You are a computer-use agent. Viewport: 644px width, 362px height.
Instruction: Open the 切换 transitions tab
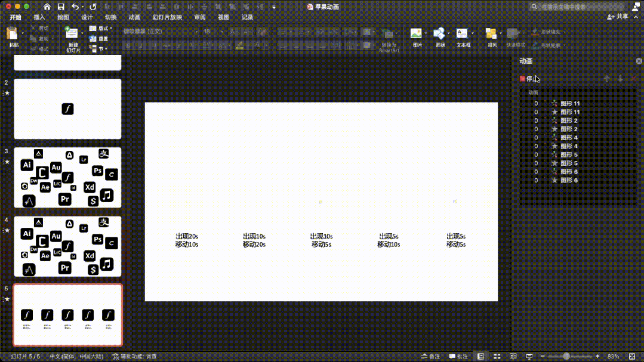(x=110, y=17)
